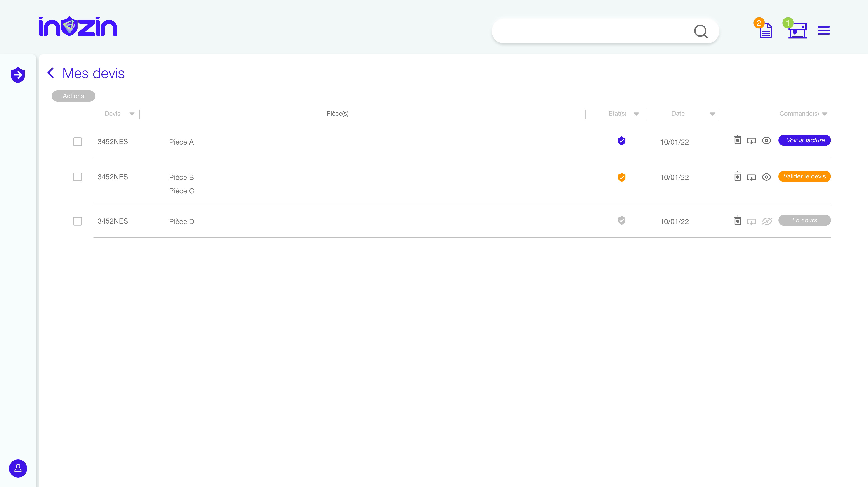Open the Etat(s) filter dropdown
This screenshot has width=868, height=487.
[636, 114]
